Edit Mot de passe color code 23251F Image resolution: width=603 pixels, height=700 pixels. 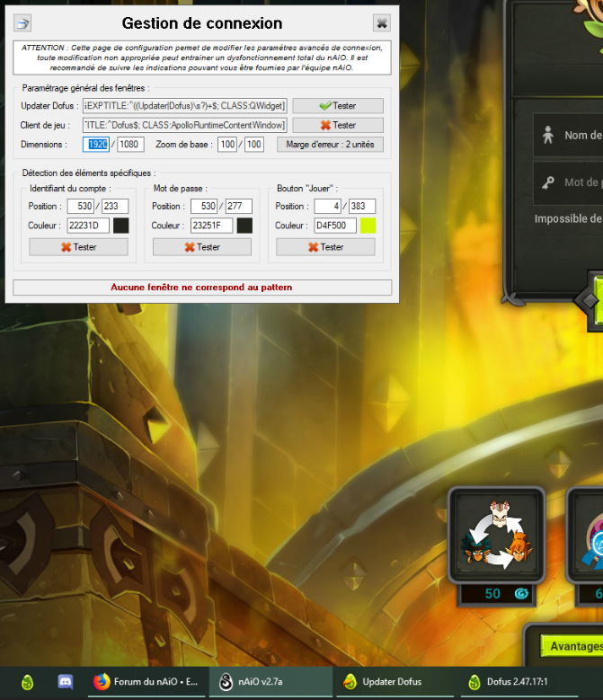tap(211, 226)
